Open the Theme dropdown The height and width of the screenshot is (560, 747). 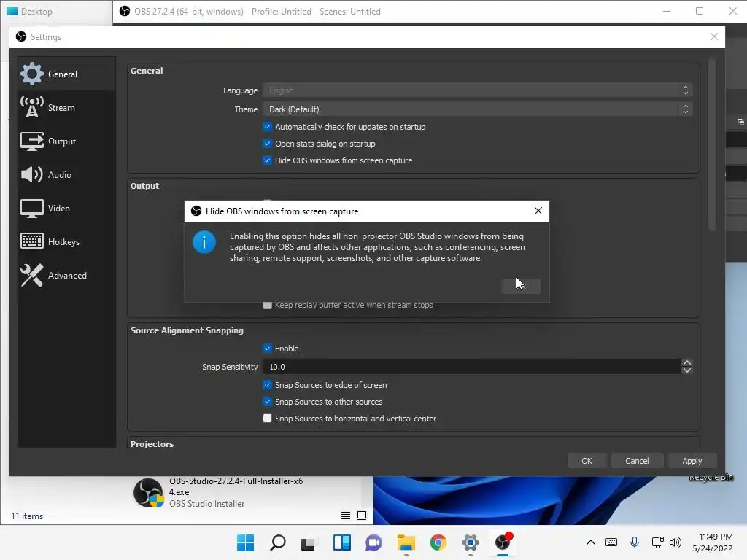point(477,109)
